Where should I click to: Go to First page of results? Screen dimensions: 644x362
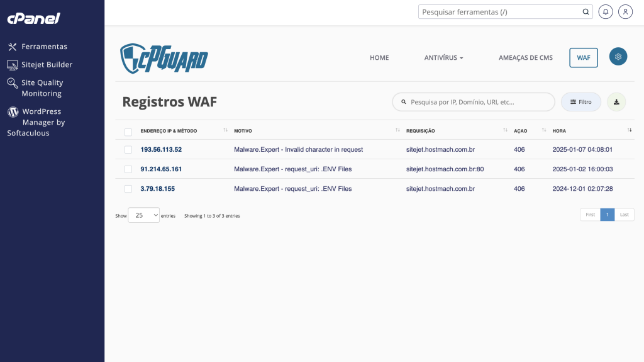point(590,215)
